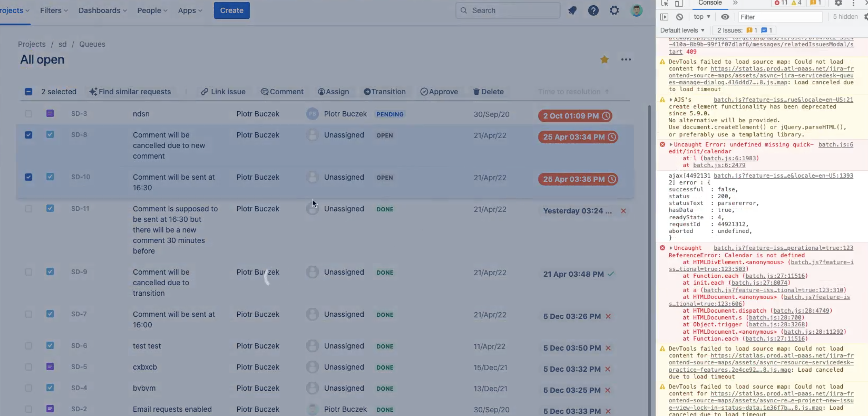Switch to the Console tab
The height and width of the screenshot is (416, 868).
coord(710,3)
